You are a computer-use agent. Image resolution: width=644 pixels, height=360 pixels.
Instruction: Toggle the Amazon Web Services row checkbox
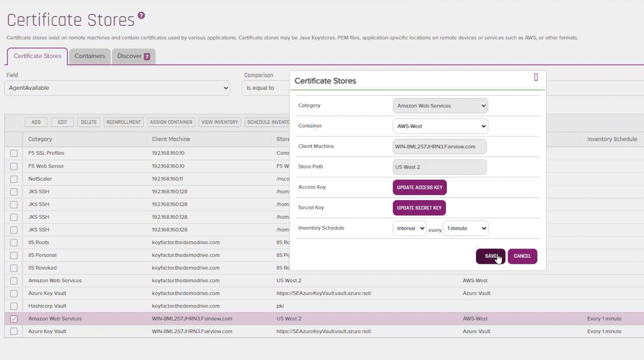(x=13, y=319)
